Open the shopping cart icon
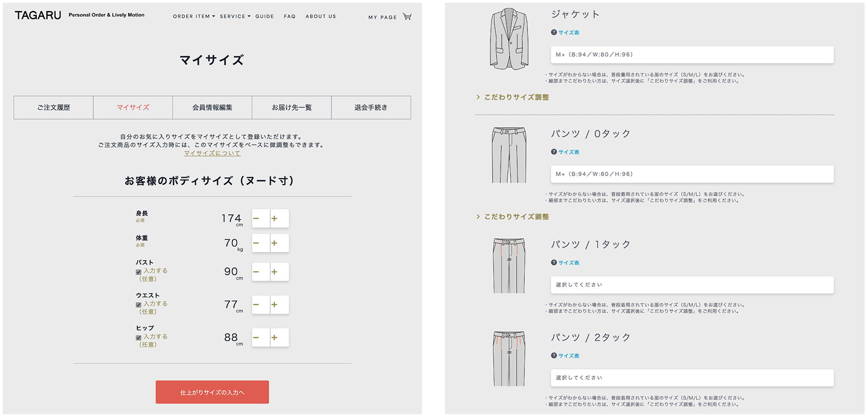 (x=407, y=16)
